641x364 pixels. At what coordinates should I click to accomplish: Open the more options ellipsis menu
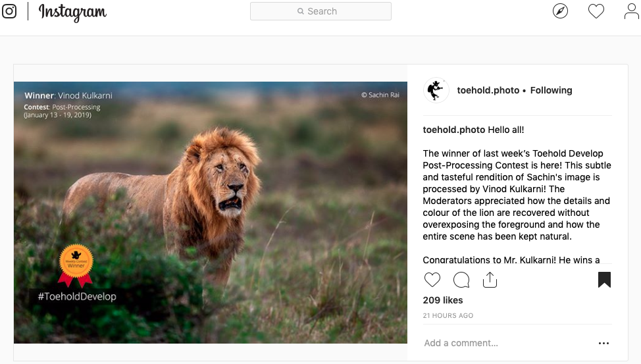tap(603, 343)
